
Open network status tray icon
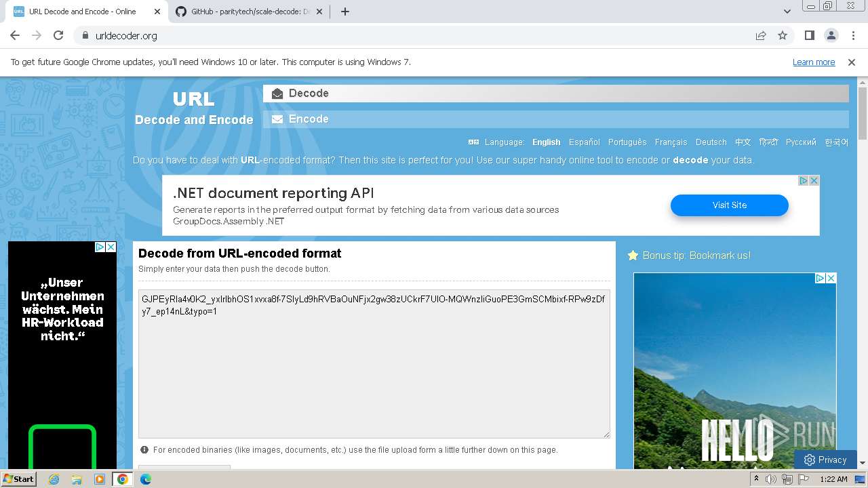pyautogui.click(x=787, y=479)
